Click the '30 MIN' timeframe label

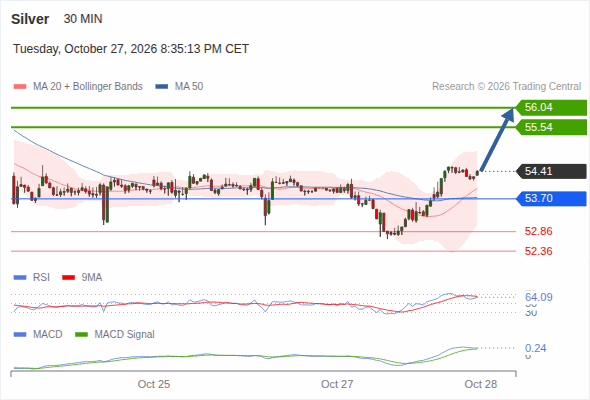tap(83, 19)
